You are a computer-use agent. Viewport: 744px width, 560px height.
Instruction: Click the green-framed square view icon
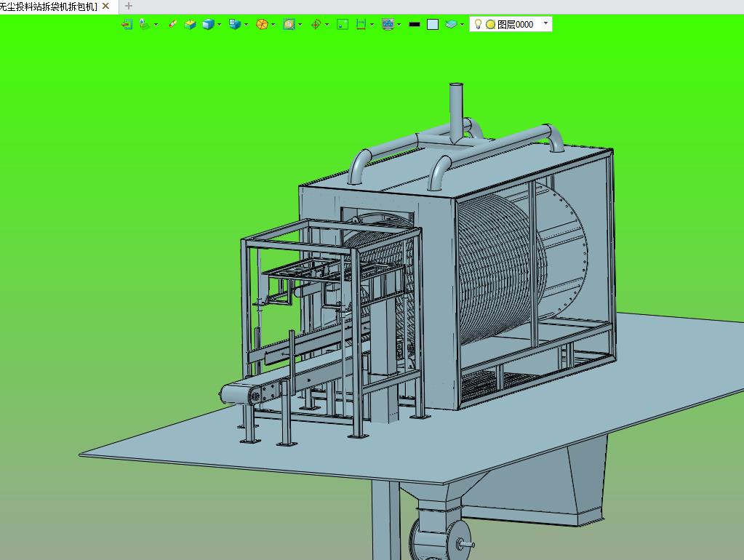[343, 24]
